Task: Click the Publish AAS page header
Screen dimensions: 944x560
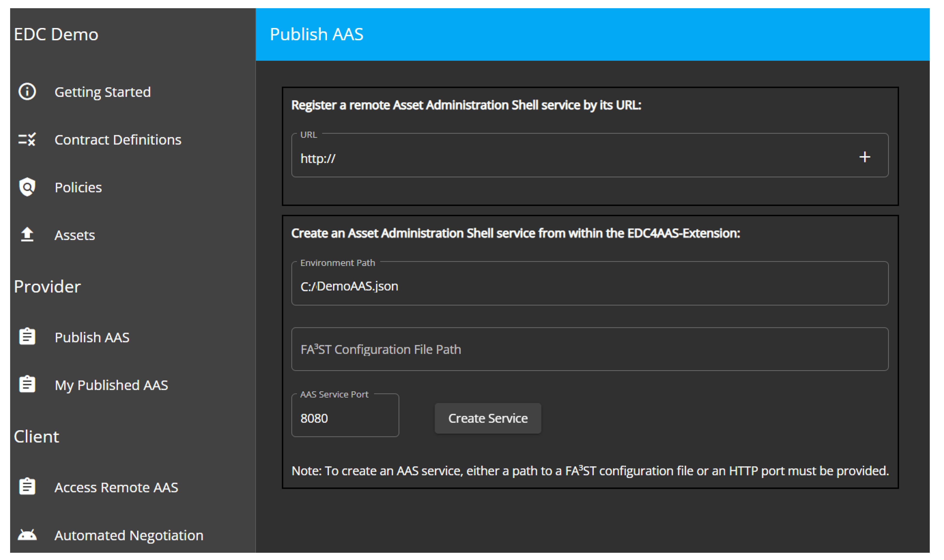Action: coord(317,34)
